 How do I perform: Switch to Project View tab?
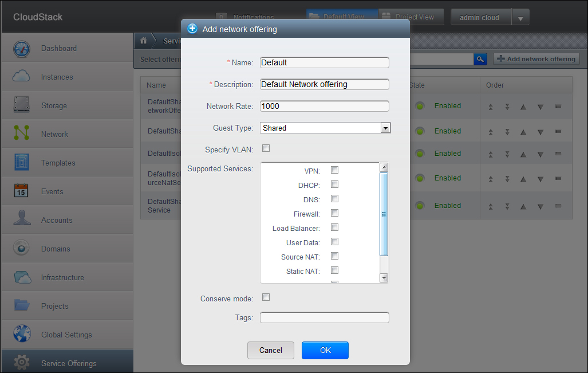(x=409, y=17)
